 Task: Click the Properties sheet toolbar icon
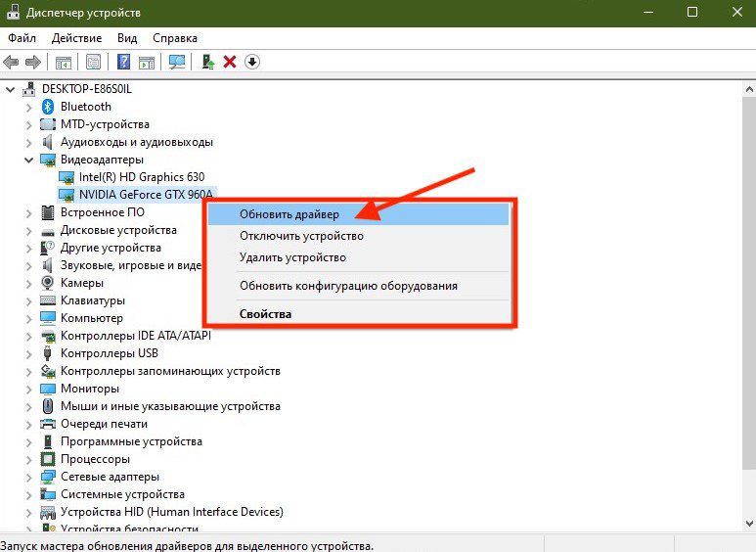pos(94,62)
